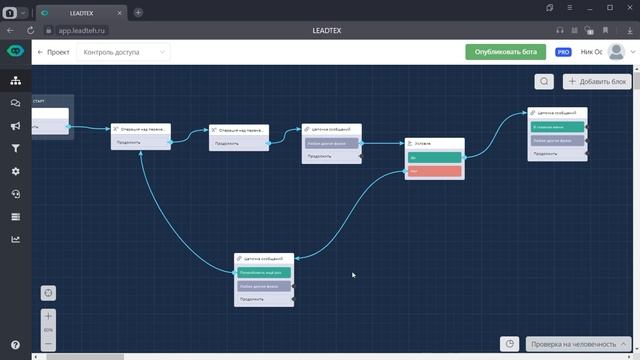640x360 pixels.
Task: Open the browser headphones icon
Action: click(x=560, y=30)
